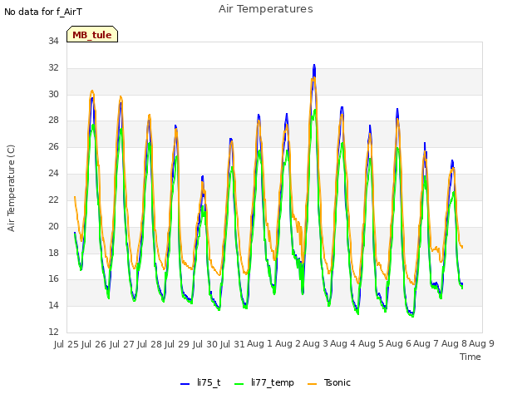
Task: Click the 'Aug 8' x-axis tick label
Action: tap(454, 343)
